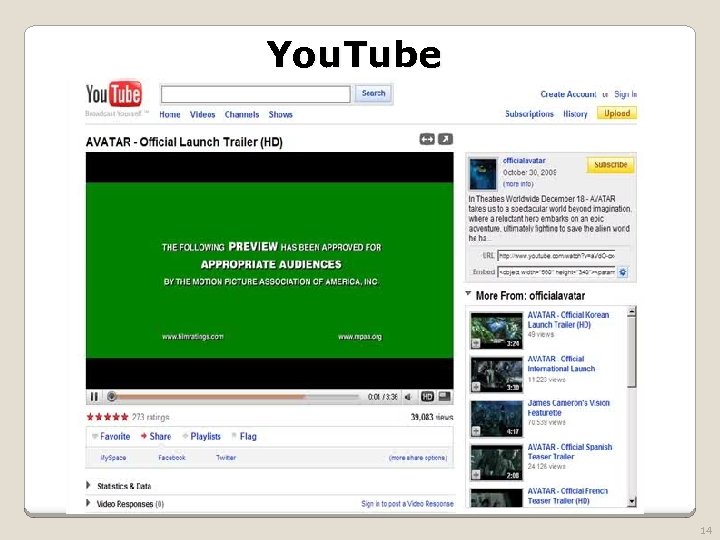Open viewing History

pos(575,114)
